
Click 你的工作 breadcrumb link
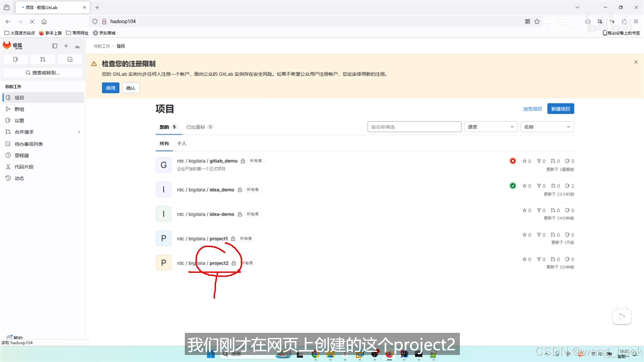(x=102, y=46)
